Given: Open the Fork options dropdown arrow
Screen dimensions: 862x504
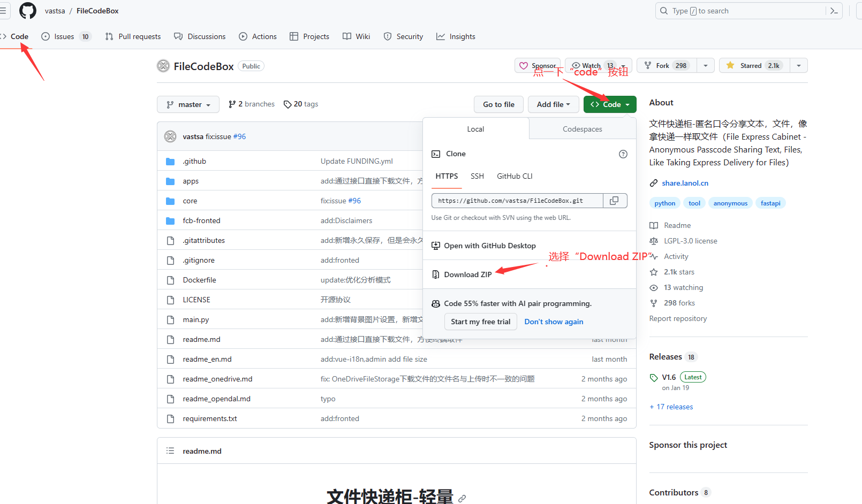Looking at the screenshot, I should (706, 65).
